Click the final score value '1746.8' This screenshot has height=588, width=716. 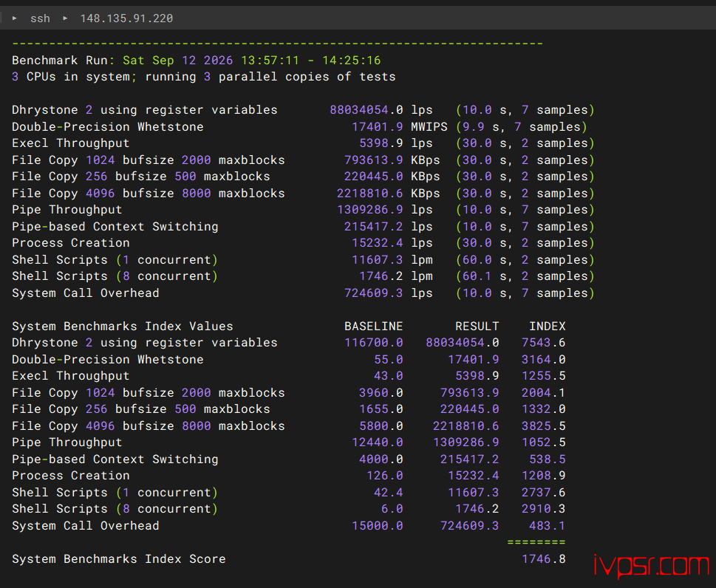tap(543, 559)
